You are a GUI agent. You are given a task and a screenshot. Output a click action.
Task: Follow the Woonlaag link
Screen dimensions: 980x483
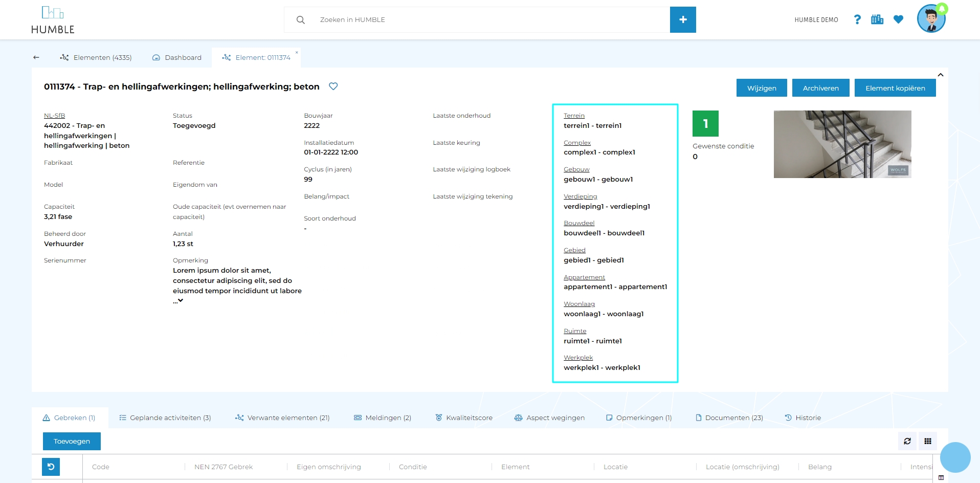(x=579, y=304)
